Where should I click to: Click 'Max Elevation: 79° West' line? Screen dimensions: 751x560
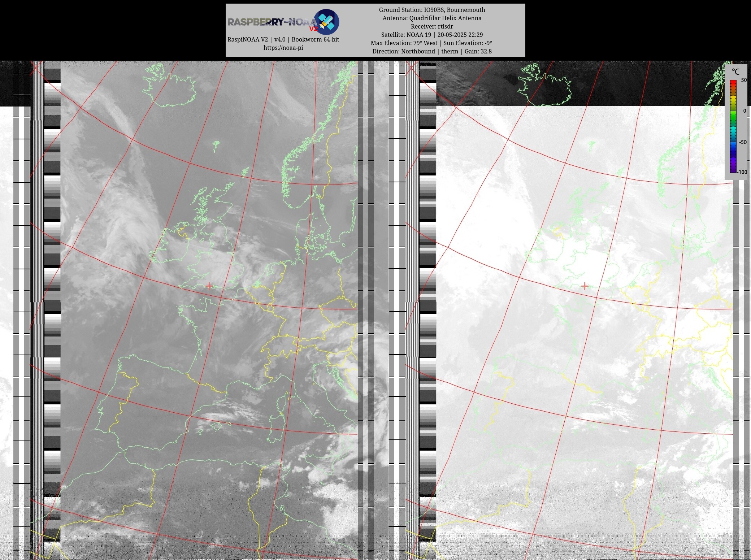432,43
